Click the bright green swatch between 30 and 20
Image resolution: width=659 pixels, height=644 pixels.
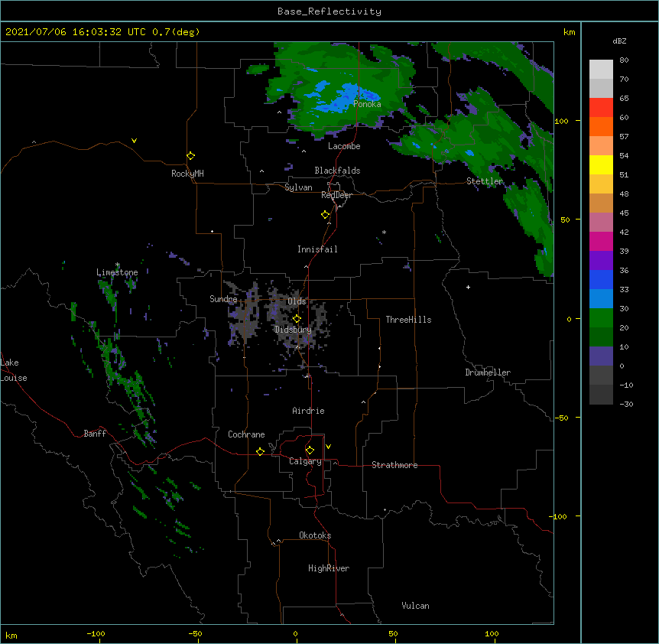(x=601, y=318)
